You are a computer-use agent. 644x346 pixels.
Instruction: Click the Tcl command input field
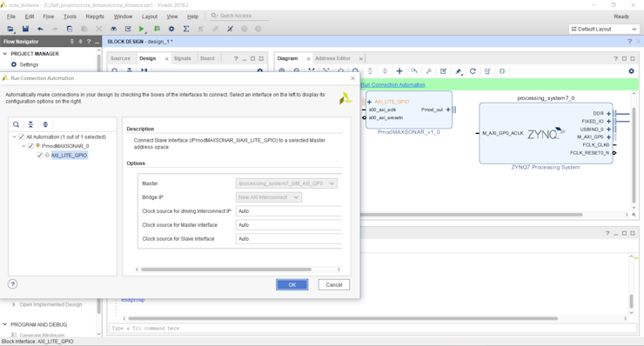372,329
